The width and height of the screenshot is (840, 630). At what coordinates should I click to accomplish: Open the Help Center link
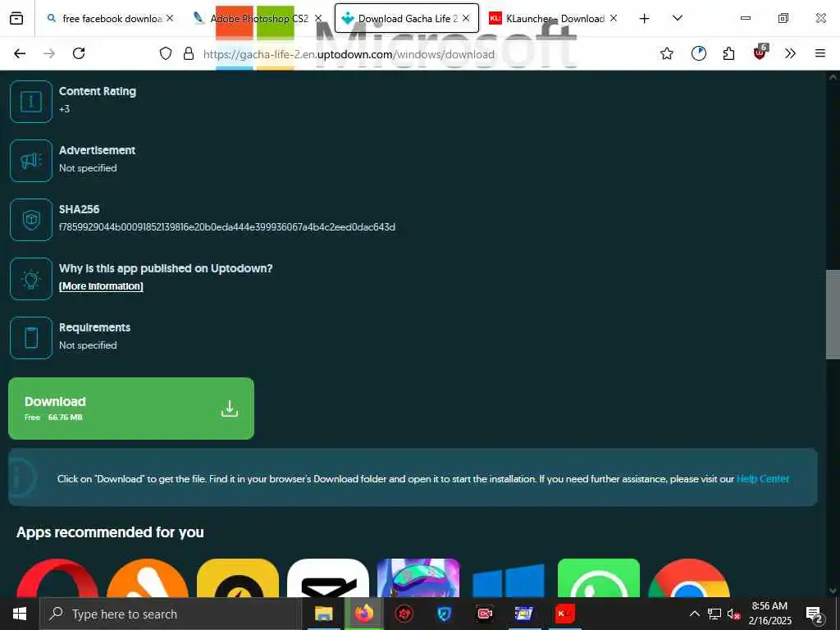(x=763, y=479)
